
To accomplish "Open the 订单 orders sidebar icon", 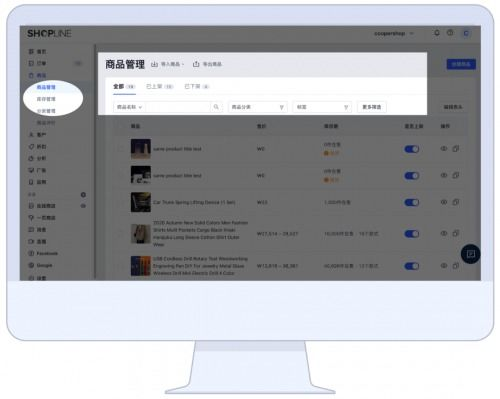I will [x=31, y=63].
